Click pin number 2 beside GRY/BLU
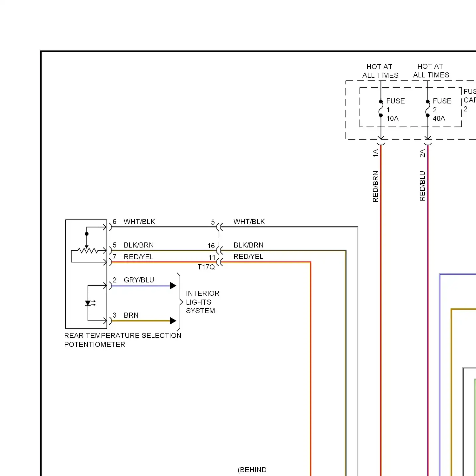The height and width of the screenshot is (476, 476). click(x=115, y=280)
